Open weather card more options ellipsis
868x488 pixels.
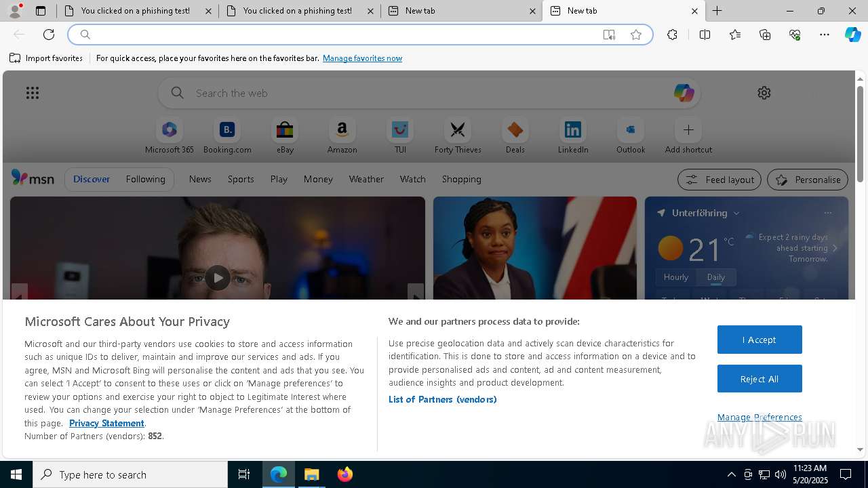click(828, 213)
